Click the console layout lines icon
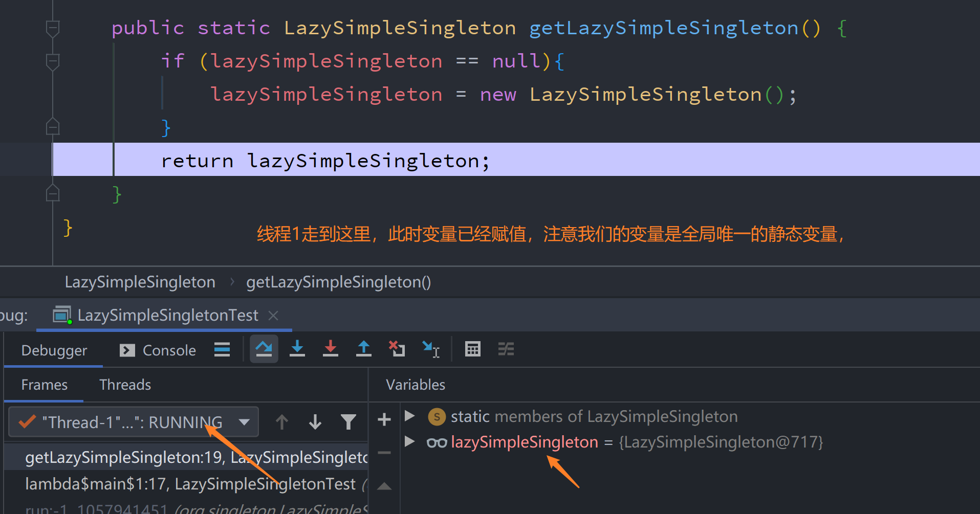The height and width of the screenshot is (514, 980). 222,349
